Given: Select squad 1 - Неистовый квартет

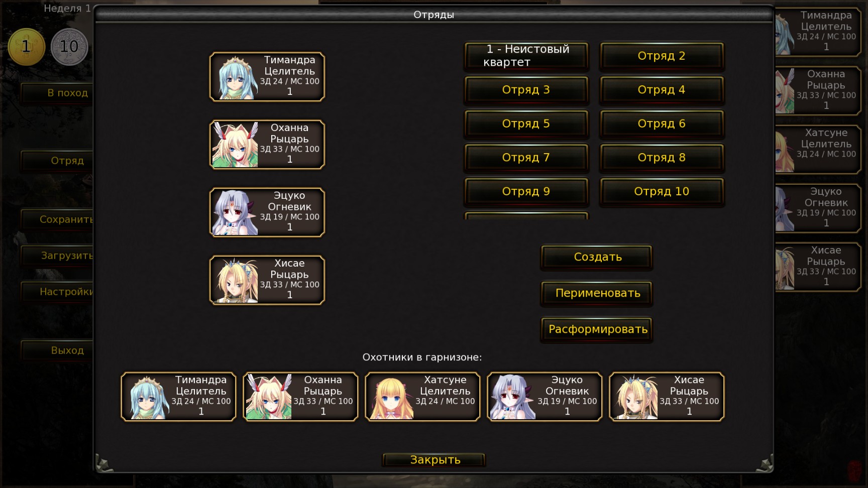Looking at the screenshot, I should (x=526, y=56).
